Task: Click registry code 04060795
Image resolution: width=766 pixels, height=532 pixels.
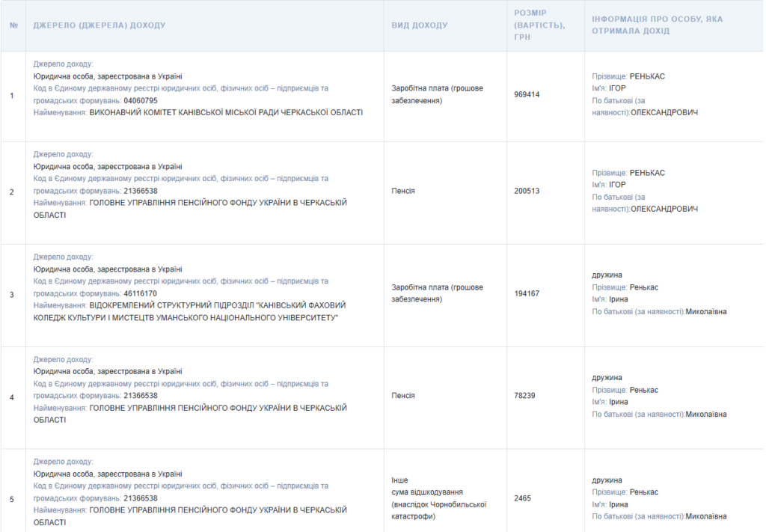Action: (141, 101)
